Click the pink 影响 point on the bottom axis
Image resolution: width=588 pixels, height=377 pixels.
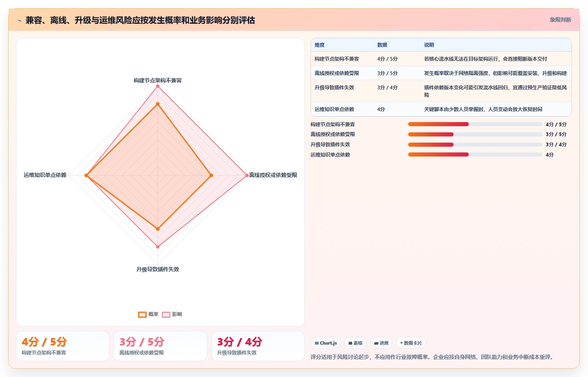pos(158,247)
